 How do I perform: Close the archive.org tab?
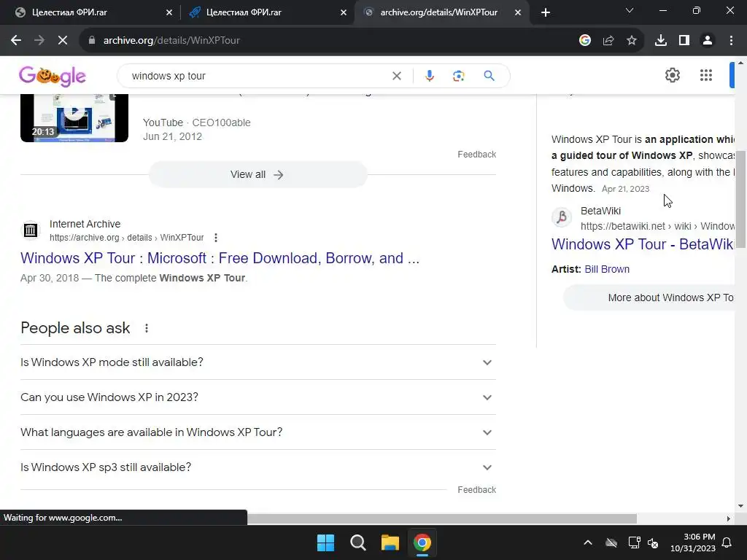click(518, 13)
